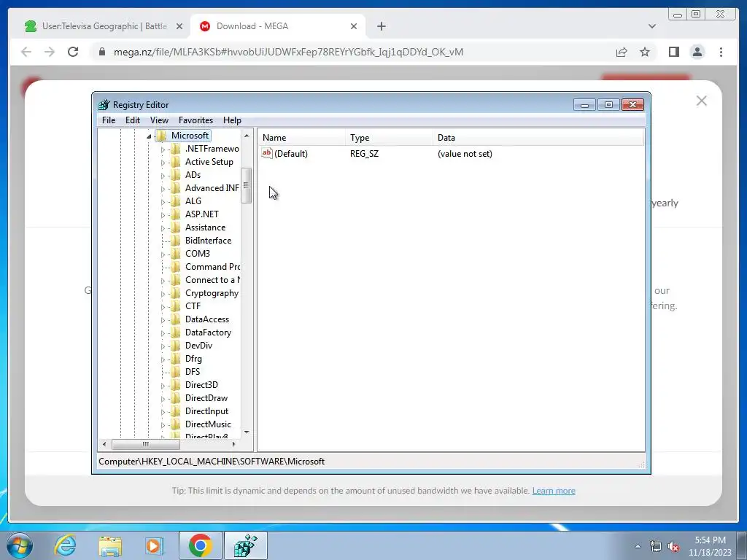
Task: Select the DirectDraw folder icon
Action: [x=176, y=397]
